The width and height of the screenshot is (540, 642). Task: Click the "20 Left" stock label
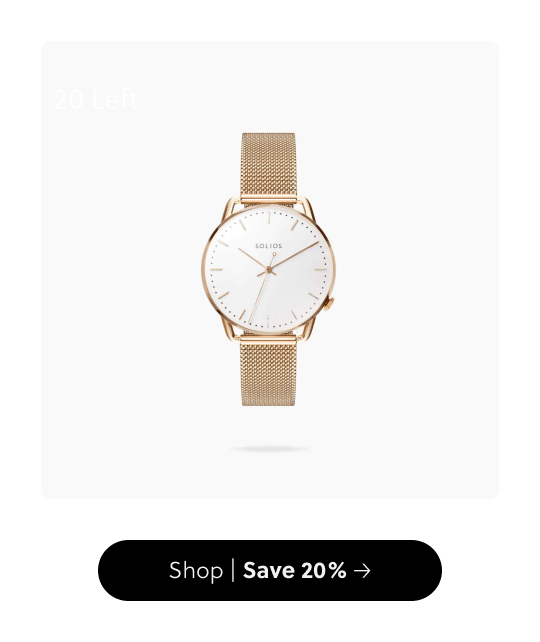coord(97,99)
